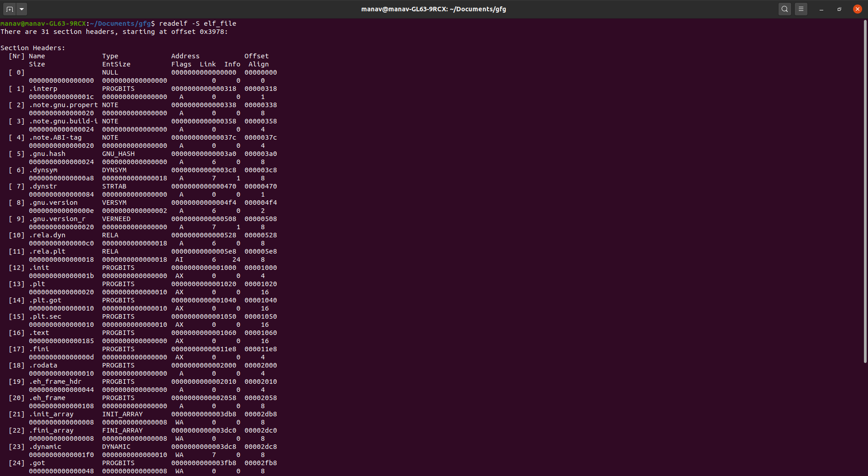Click the offset value 0x3978
This screenshot has width=868, height=476.
212,32
